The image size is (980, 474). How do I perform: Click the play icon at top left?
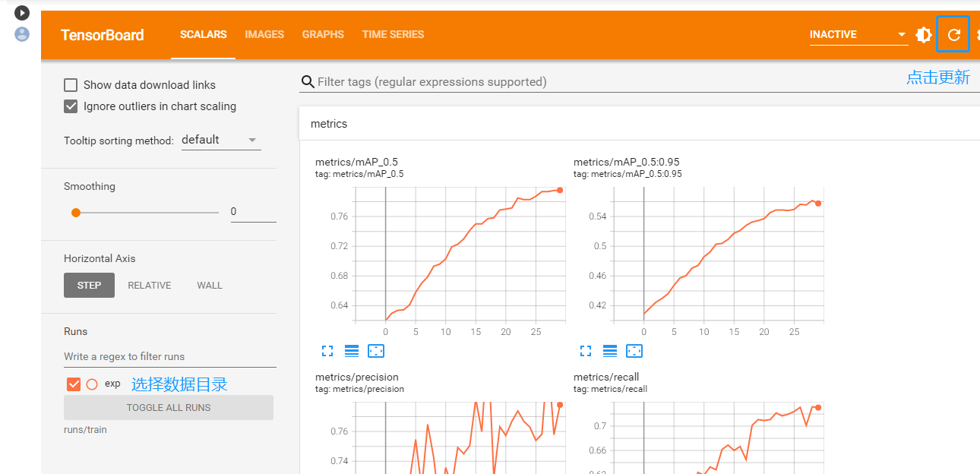click(x=22, y=12)
